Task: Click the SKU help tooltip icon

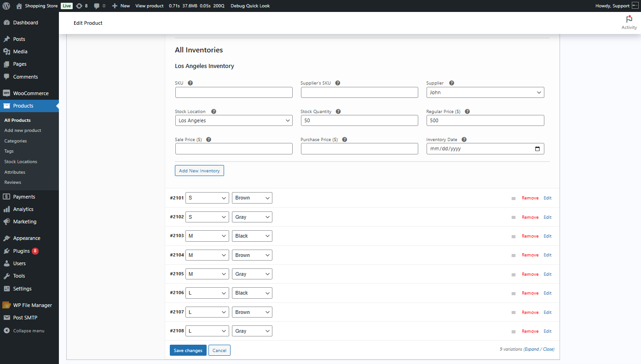Action: (191, 83)
